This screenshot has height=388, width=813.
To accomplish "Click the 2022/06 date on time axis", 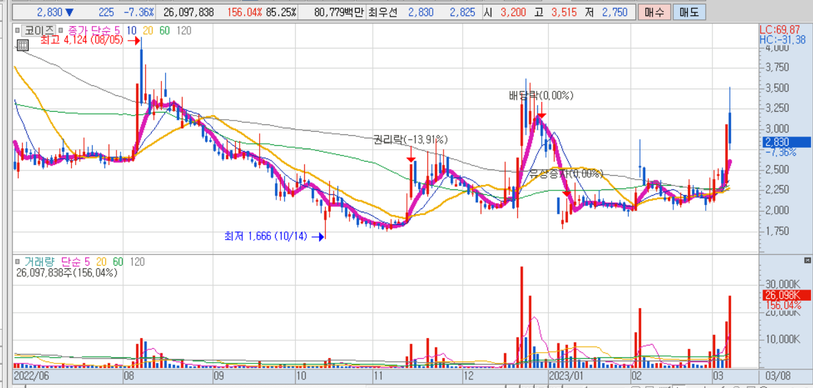I will [x=31, y=375].
